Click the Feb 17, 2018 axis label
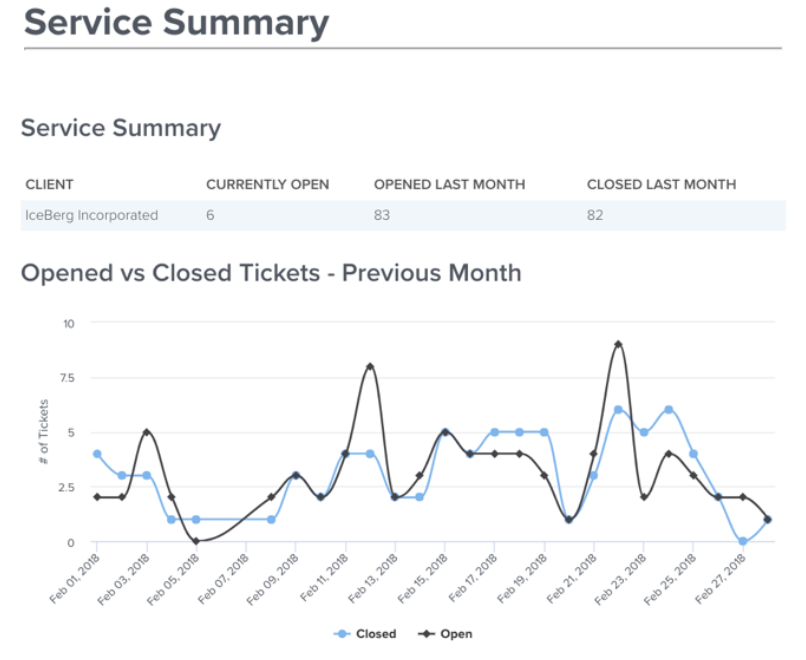Viewport: 806px width, 660px height. [x=472, y=579]
